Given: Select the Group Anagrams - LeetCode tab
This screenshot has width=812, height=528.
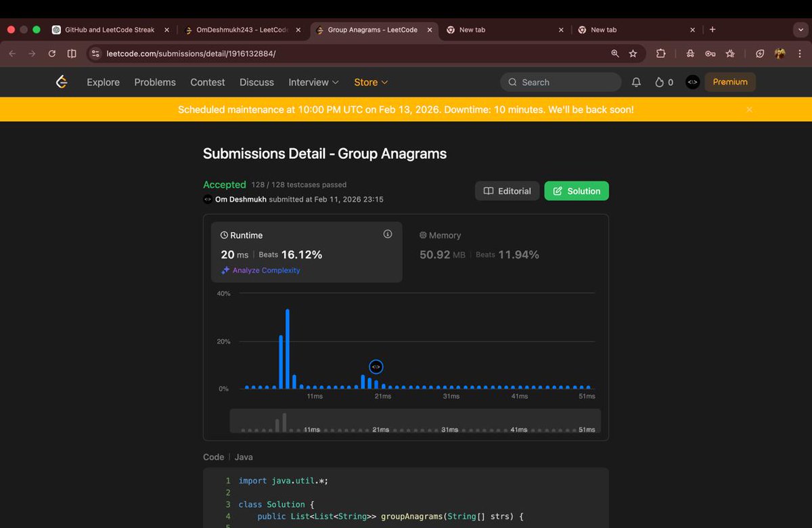Looking at the screenshot, I should pyautogui.click(x=372, y=30).
